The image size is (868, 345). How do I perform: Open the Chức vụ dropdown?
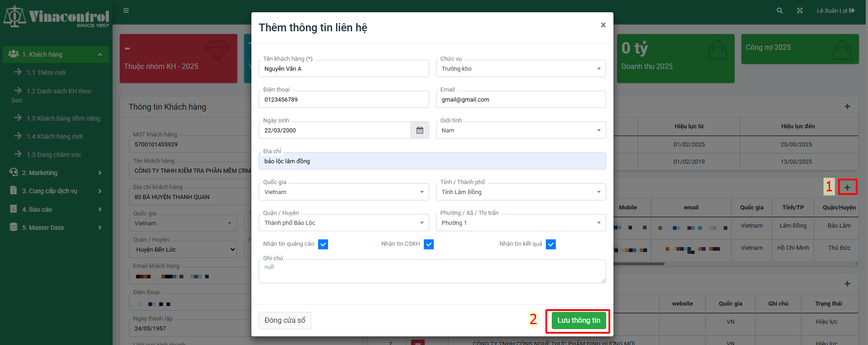[x=521, y=68]
